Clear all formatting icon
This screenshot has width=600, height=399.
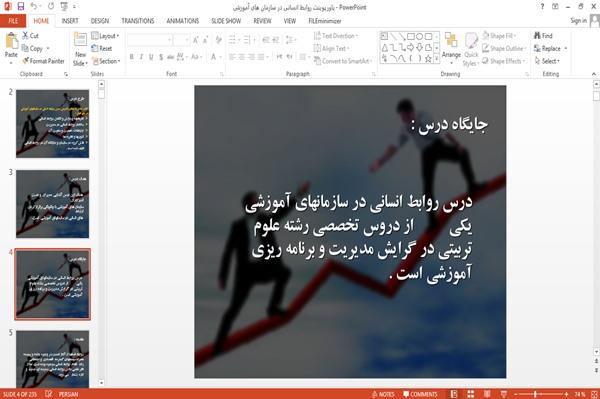[218, 40]
